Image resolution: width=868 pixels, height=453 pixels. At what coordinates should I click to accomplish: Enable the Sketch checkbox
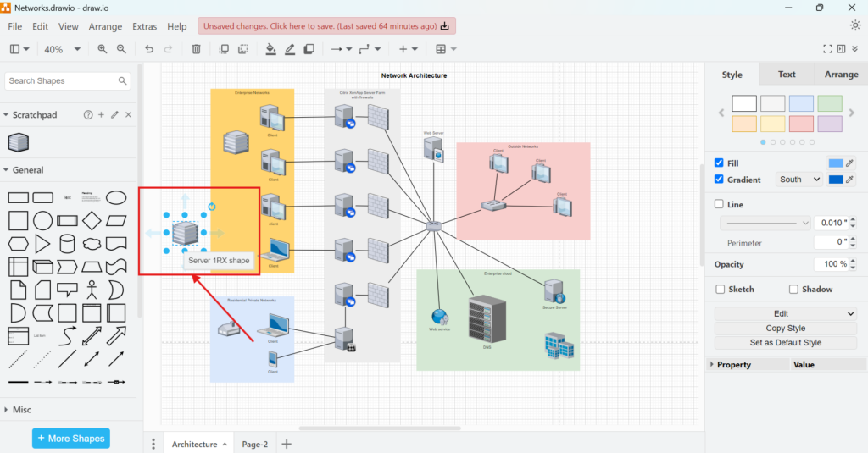point(720,289)
